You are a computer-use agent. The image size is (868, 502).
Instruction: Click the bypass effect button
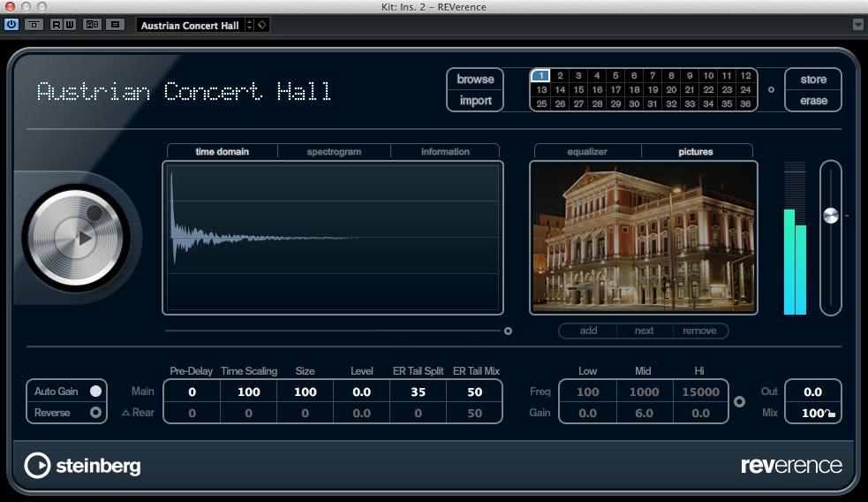tap(34, 25)
